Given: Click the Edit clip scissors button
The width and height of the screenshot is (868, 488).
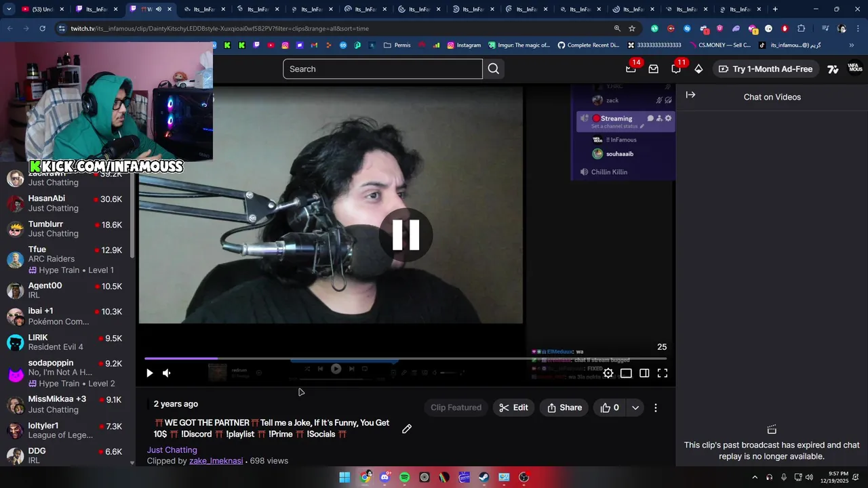Looking at the screenshot, I should [x=513, y=407].
